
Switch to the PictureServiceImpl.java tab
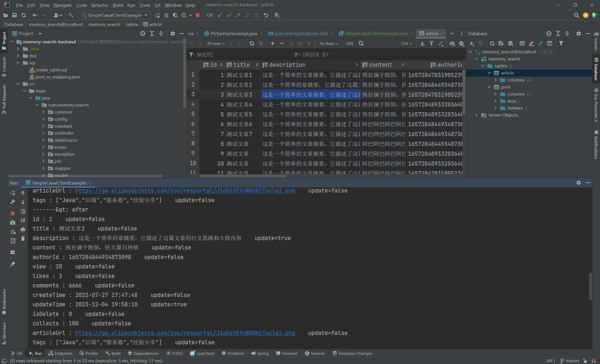point(233,33)
